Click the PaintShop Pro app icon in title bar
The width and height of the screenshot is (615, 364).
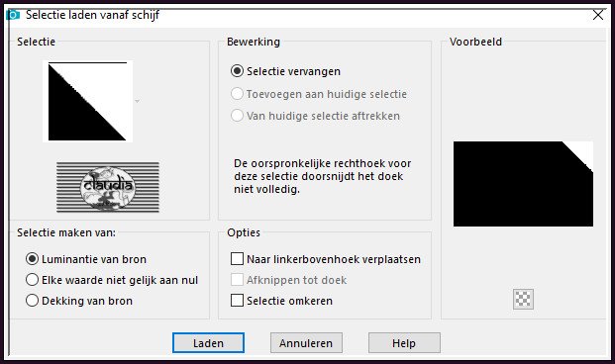tap(13, 15)
